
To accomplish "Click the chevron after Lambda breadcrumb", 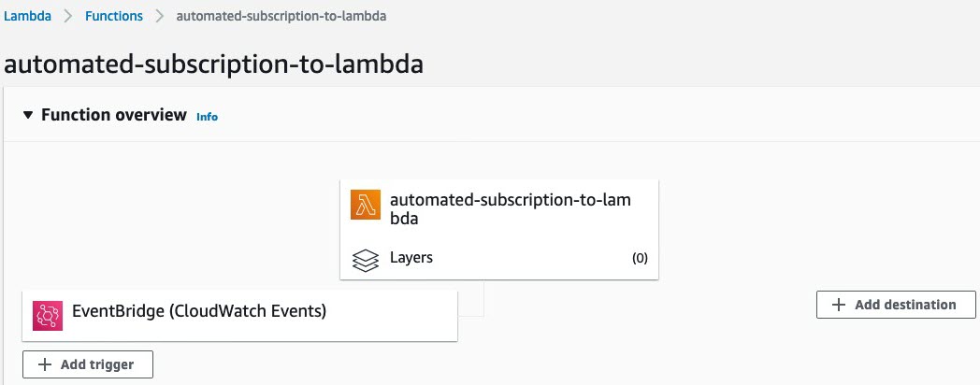I will tap(68, 16).
